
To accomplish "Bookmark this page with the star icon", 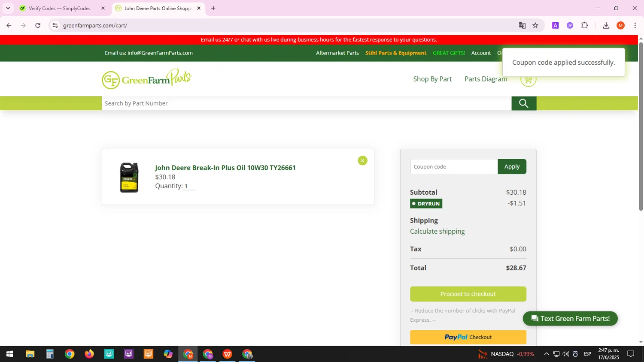I will tap(535, 25).
